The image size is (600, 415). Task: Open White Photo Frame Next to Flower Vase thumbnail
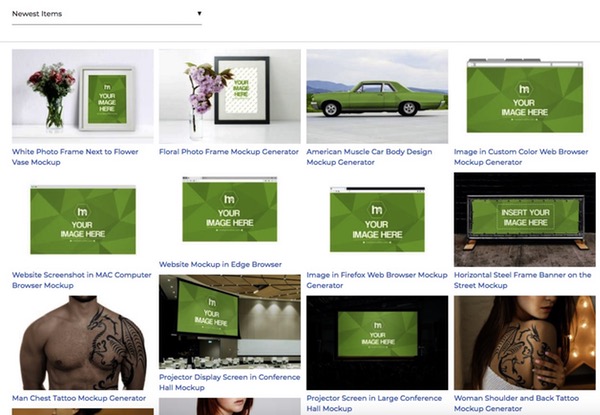tap(82, 96)
